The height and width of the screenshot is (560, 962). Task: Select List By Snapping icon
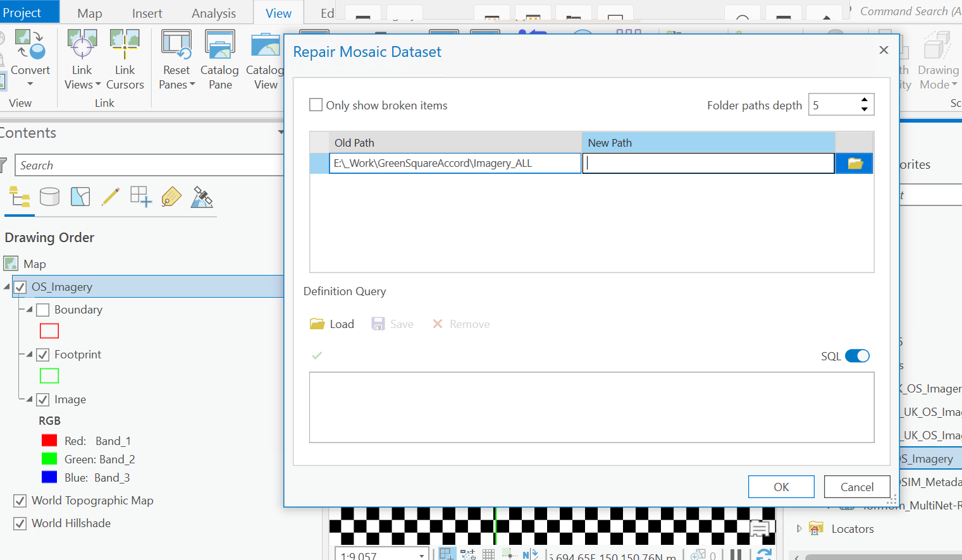[x=140, y=197]
